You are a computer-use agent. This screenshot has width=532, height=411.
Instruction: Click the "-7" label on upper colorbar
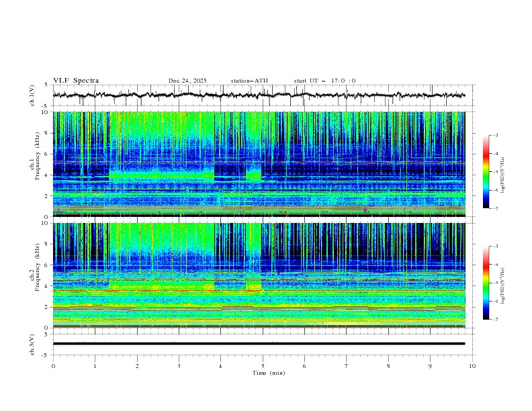coord(496,208)
